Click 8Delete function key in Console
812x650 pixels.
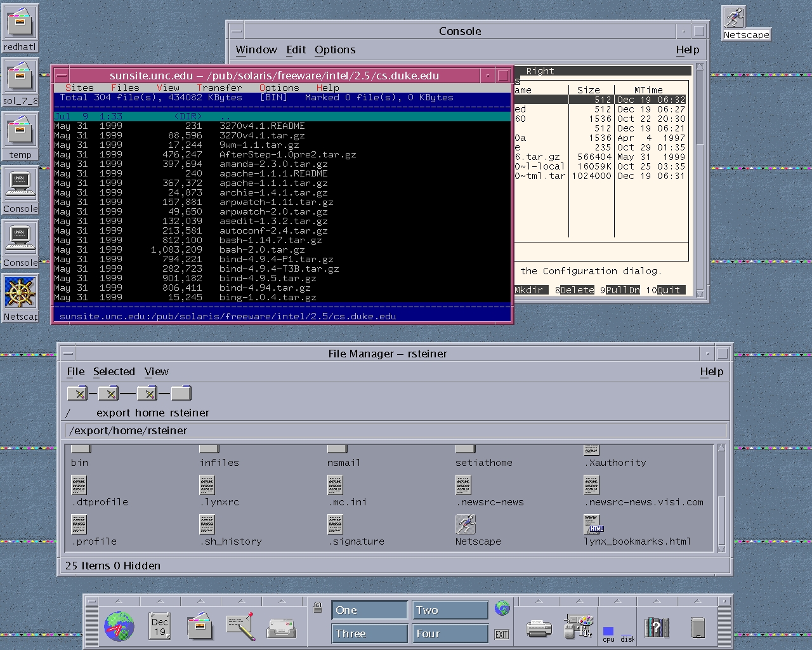(575, 290)
